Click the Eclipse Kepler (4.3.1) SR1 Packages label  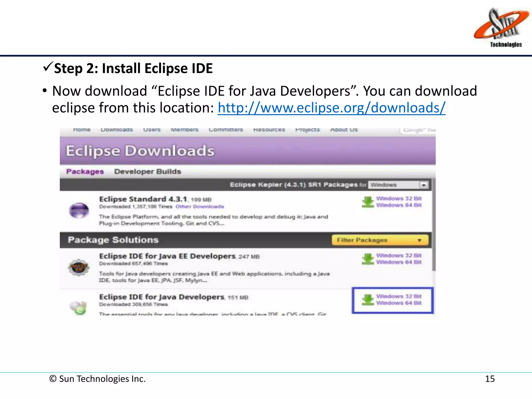coord(294,185)
